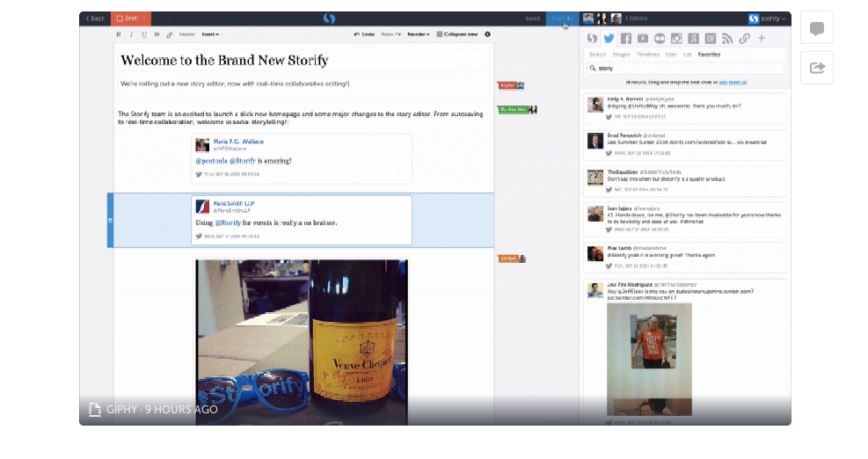This screenshot has width=868, height=459.
Task: Select the Facebook source icon
Action: (x=626, y=38)
